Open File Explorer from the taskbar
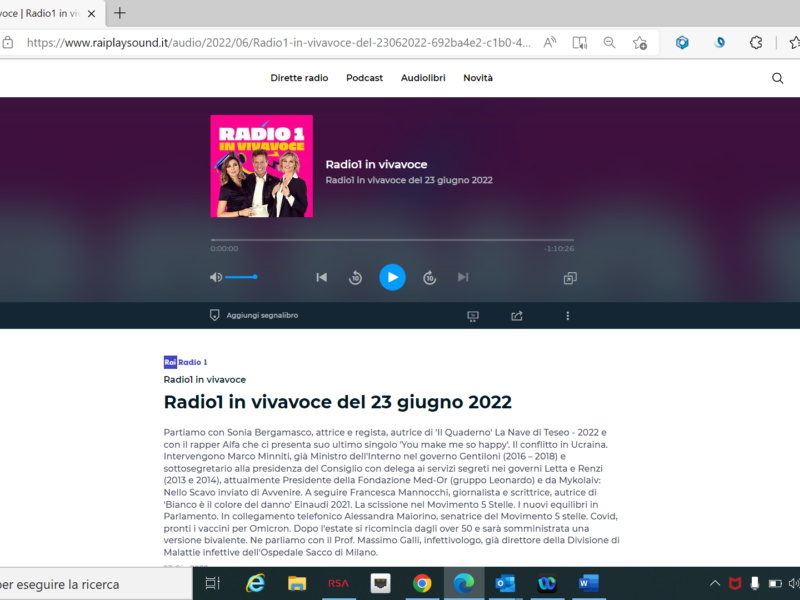The image size is (800, 600). point(297,583)
